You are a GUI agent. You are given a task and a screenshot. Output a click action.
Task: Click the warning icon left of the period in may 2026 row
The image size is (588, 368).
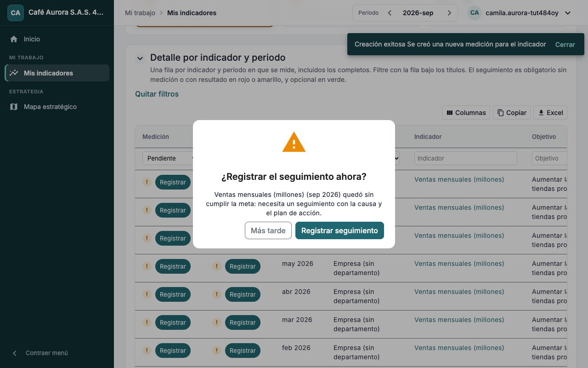tap(216, 266)
